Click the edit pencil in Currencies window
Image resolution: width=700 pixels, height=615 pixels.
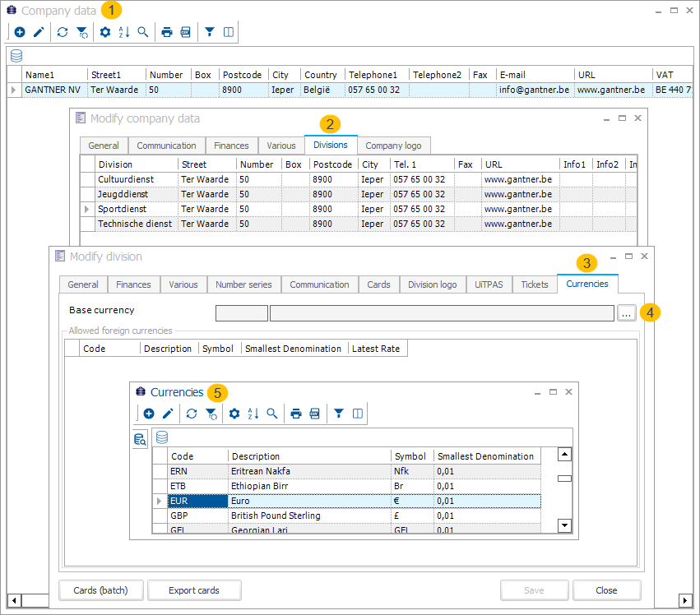[168, 414]
